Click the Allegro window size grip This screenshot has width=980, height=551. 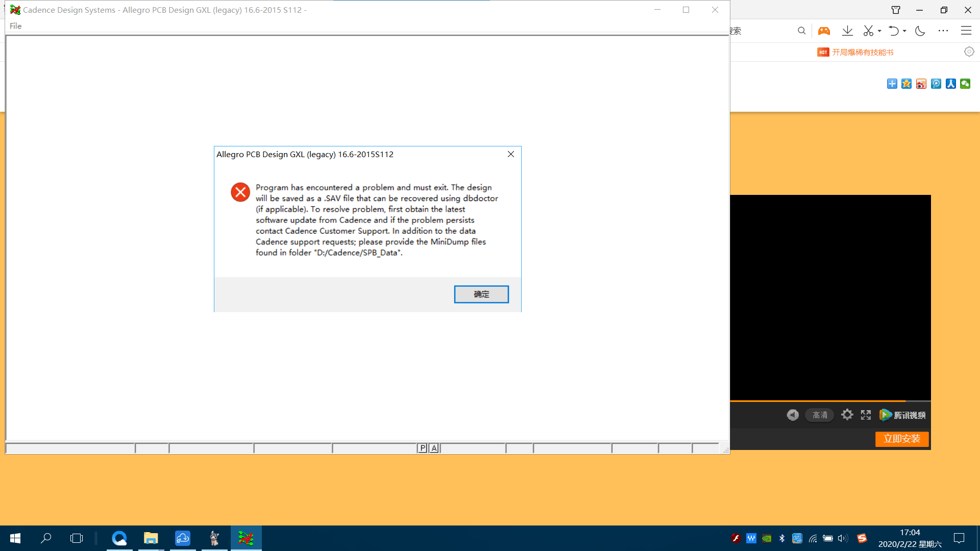pyautogui.click(x=725, y=450)
